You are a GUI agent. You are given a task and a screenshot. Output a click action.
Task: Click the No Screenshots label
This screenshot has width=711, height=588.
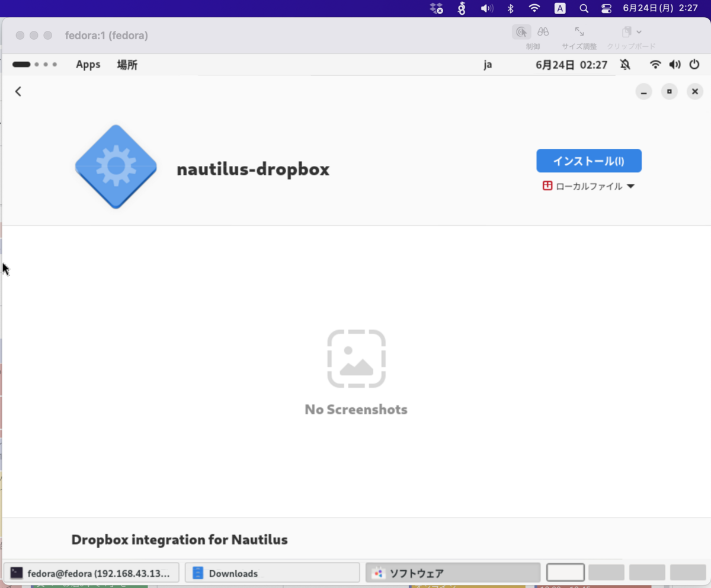pyautogui.click(x=356, y=410)
